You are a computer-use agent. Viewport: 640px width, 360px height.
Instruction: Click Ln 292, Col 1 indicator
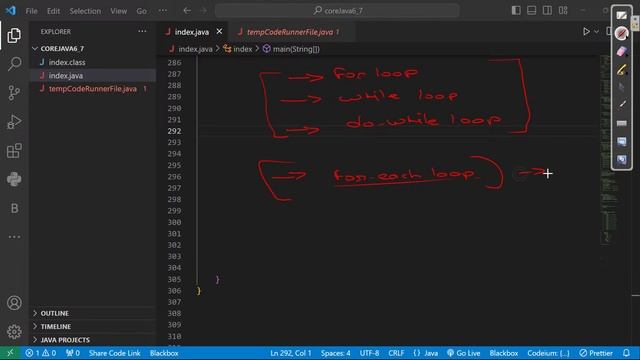[x=291, y=353]
